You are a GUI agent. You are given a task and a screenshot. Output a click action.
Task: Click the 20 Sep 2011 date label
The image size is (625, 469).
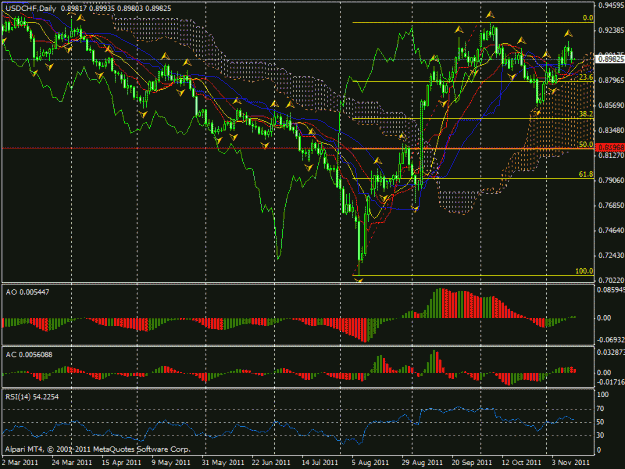coord(472,463)
